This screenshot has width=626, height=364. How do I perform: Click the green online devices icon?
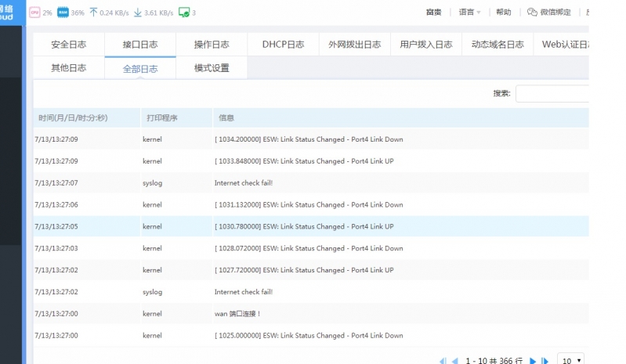pos(184,13)
